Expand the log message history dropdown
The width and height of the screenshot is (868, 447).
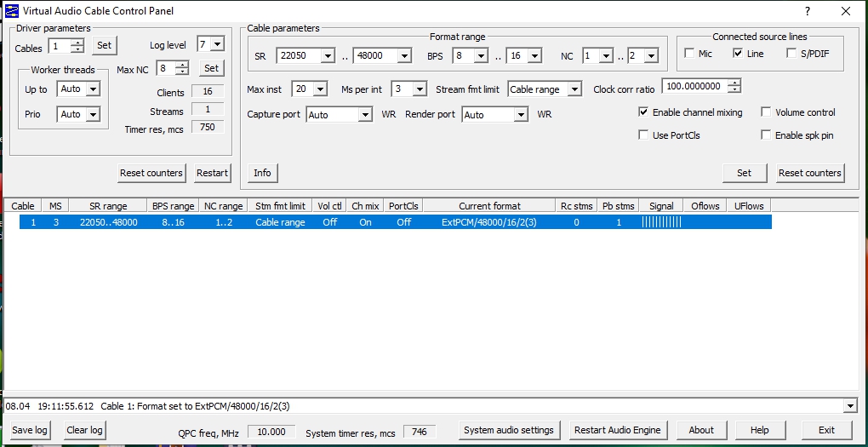(850, 406)
